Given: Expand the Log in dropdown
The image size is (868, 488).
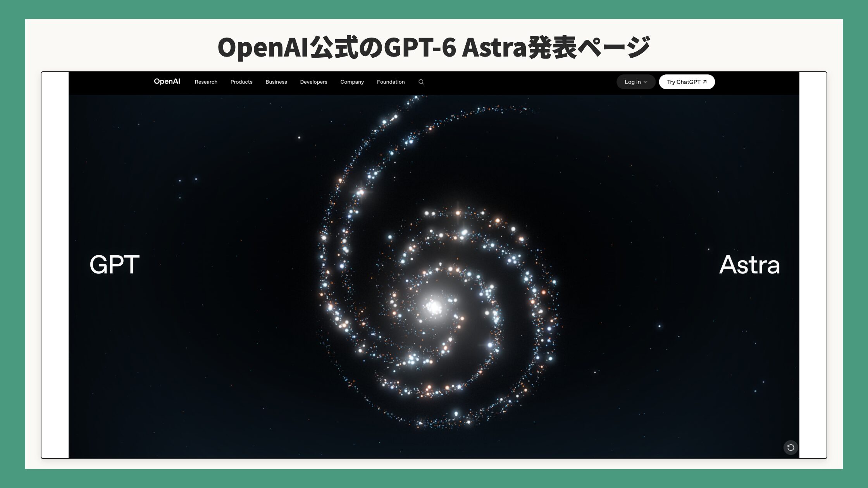Looking at the screenshot, I should click(x=636, y=82).
